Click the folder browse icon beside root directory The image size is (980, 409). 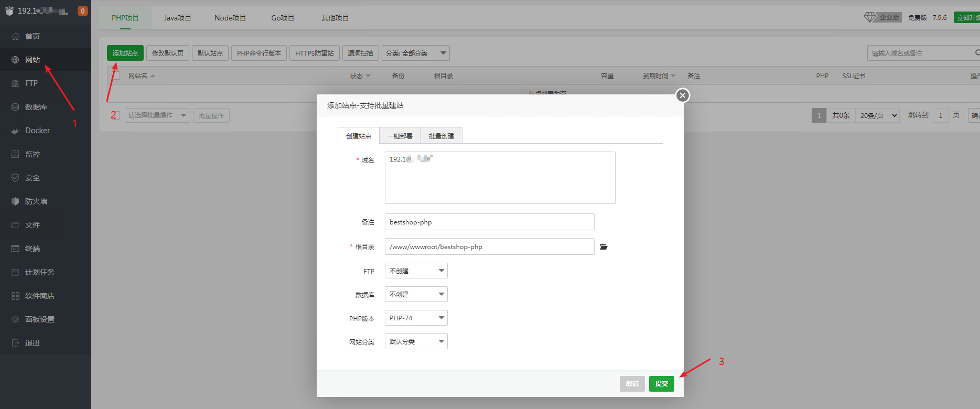(x=604, y=247)
